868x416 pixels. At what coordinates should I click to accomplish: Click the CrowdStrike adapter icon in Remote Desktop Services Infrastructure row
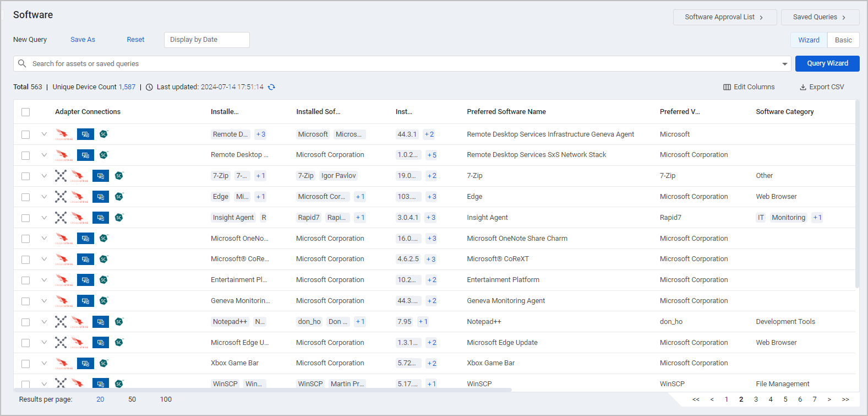coord(64,134)
